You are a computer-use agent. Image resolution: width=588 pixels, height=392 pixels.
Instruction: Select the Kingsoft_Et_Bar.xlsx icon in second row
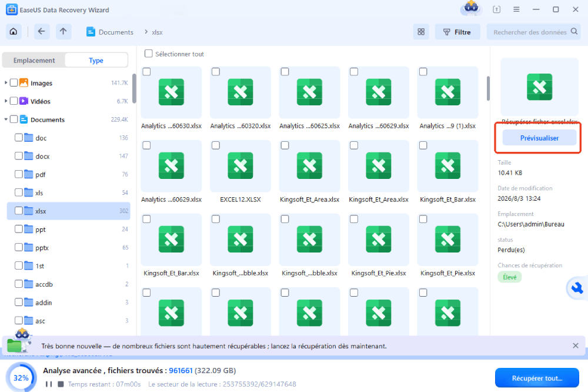[447, 166]
